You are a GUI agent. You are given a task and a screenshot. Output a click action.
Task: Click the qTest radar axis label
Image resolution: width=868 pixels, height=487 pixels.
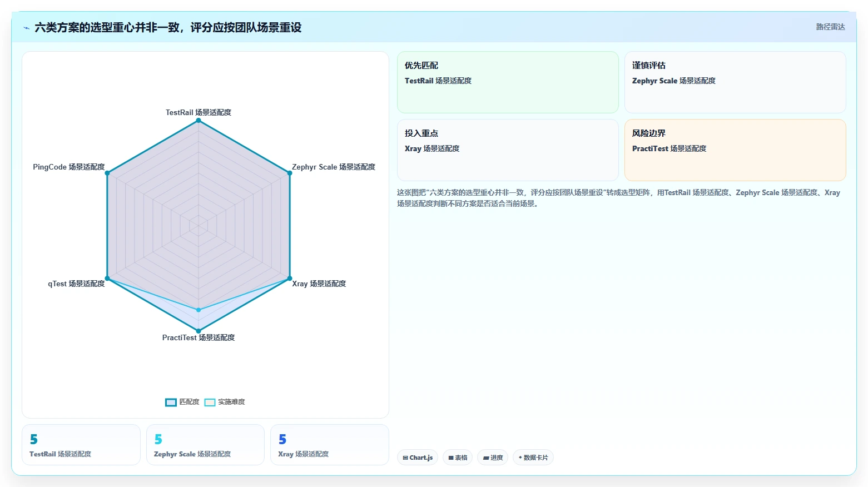(x=76, y=284)
